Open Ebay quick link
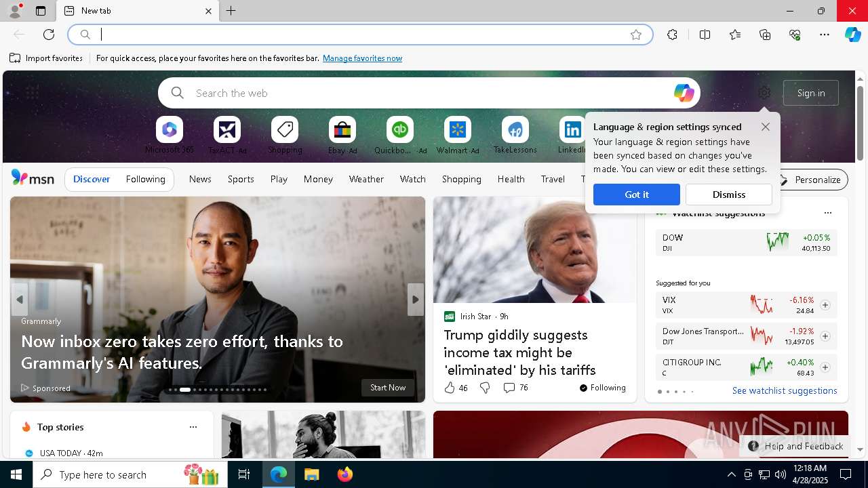This screenshot has width=868, height=488. 342,136
